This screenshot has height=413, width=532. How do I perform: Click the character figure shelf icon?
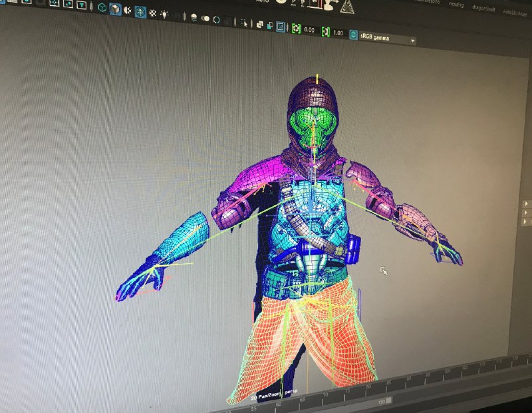(329, 5)
